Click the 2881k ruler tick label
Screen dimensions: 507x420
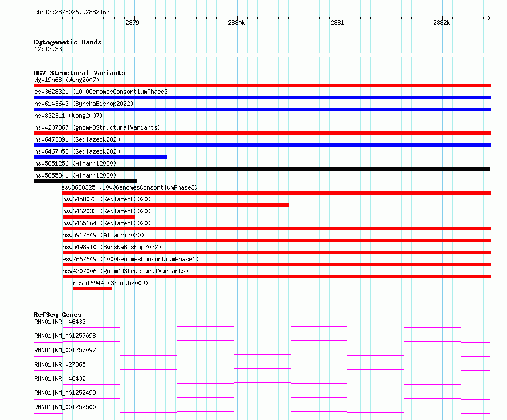pos(339,23)
